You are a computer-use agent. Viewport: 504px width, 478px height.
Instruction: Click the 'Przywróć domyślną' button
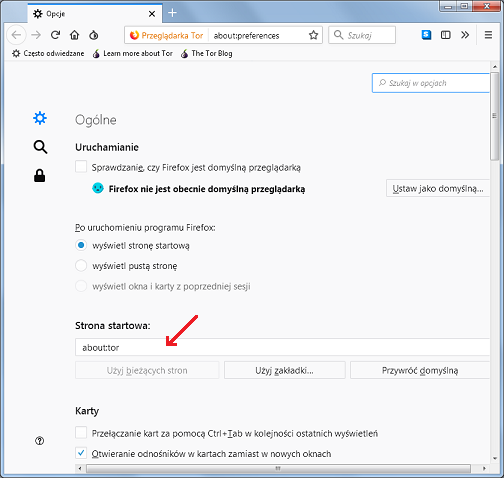click(420, 370)
